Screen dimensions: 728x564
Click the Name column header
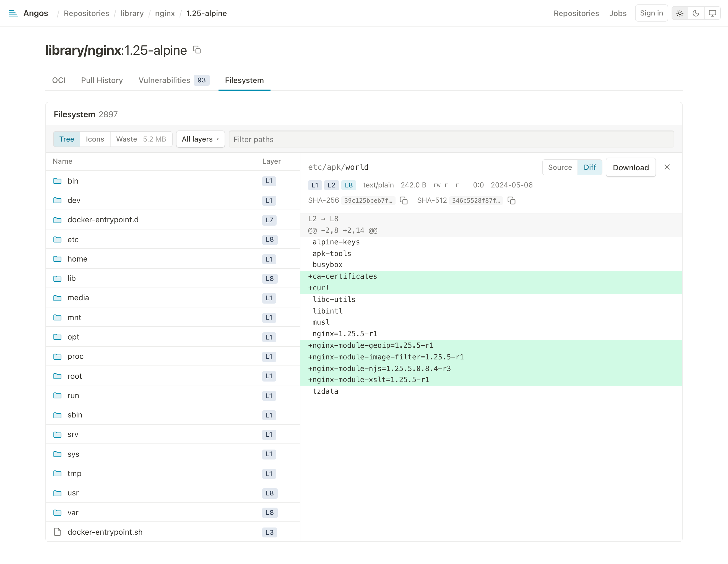coord(62,161)
